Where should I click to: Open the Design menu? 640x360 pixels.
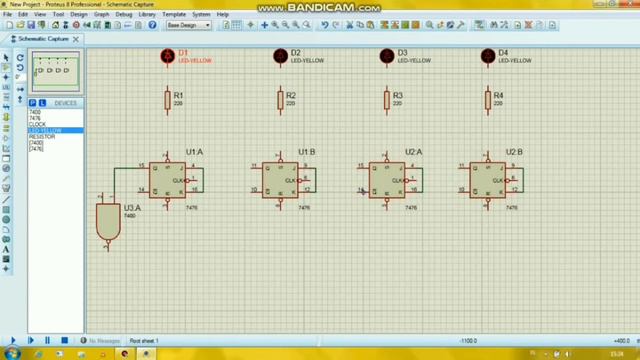[x=79, y=14]
